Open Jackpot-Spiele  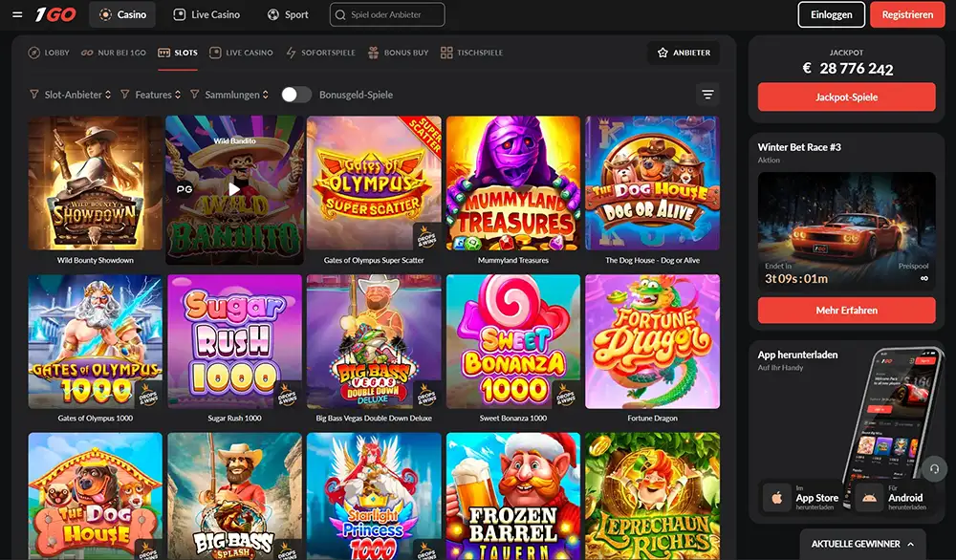[846, 96]
